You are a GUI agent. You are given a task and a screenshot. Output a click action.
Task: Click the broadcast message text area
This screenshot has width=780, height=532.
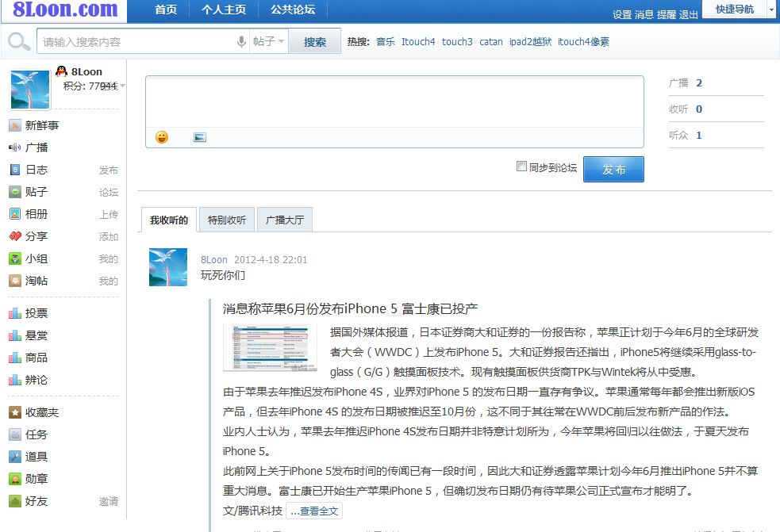(x=394, y=102)
